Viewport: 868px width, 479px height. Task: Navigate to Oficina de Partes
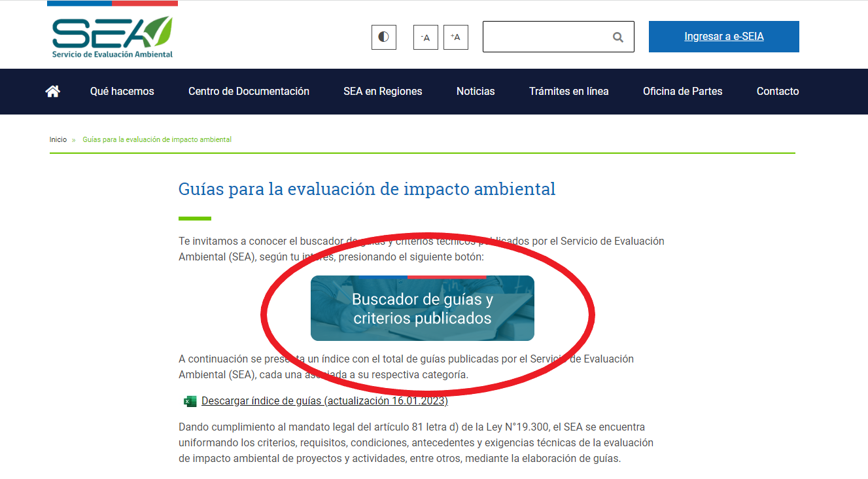(682, 92)
